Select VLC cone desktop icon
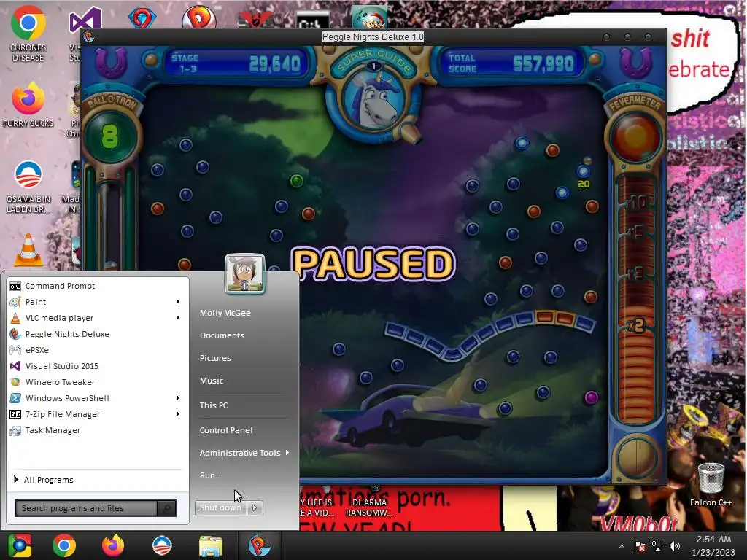The width and height of the screenshot is (747, 560). [28, 249]
